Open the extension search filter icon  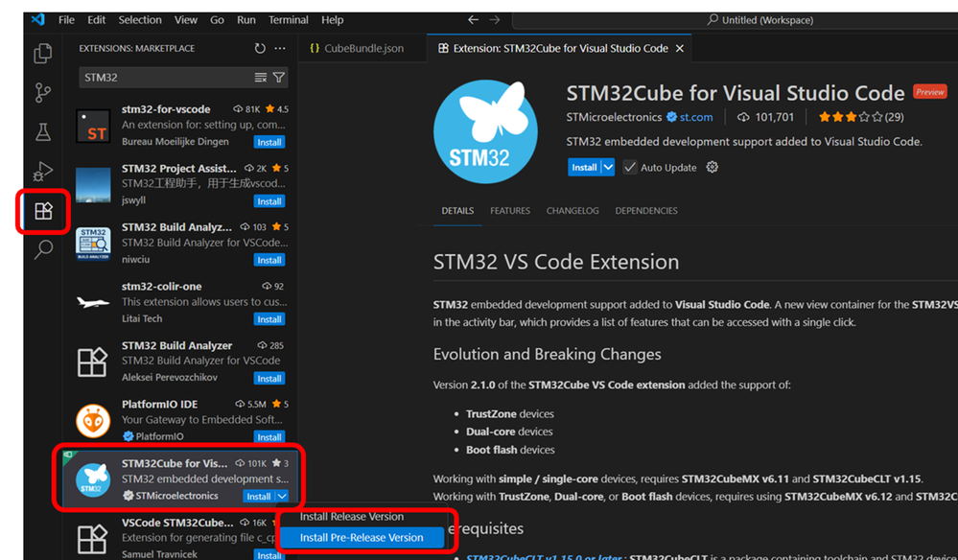279,78
